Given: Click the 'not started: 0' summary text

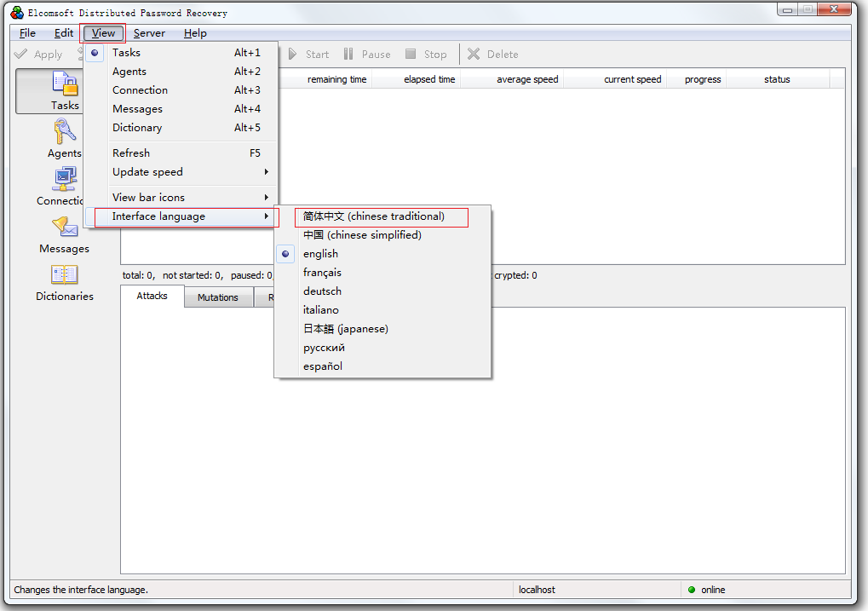Looking at the screenshot, I should point(193,275).
